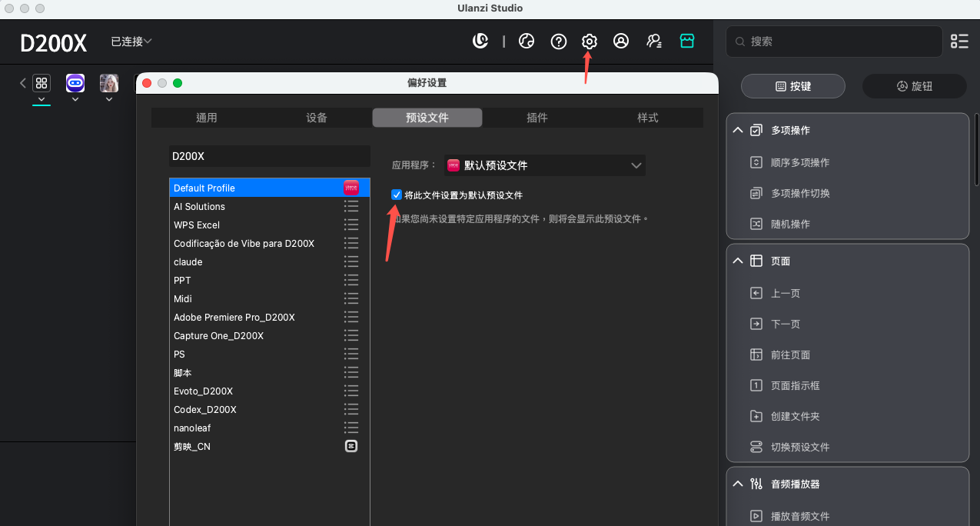Open the store icon in the top bar
Image resolution: width=980 pixels, height=526 pixels.
(x=687, y=42)
